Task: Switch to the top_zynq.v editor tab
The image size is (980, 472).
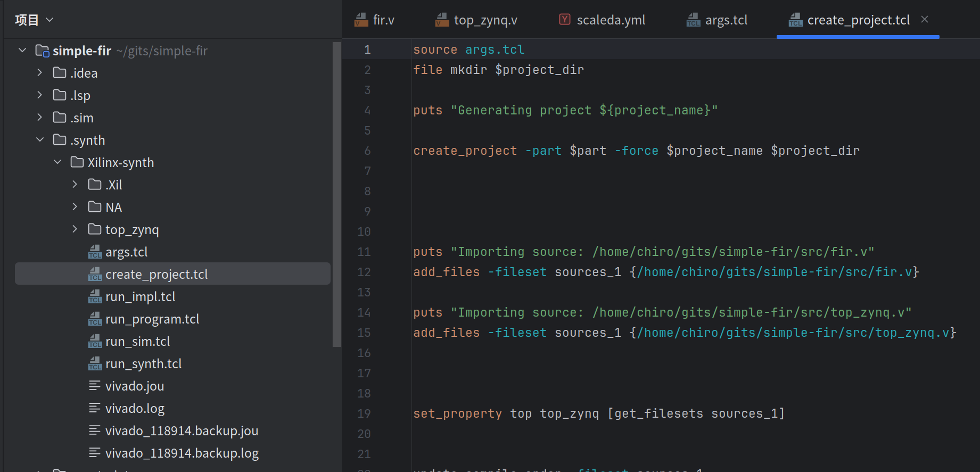Action: click(x=476, y=20)
